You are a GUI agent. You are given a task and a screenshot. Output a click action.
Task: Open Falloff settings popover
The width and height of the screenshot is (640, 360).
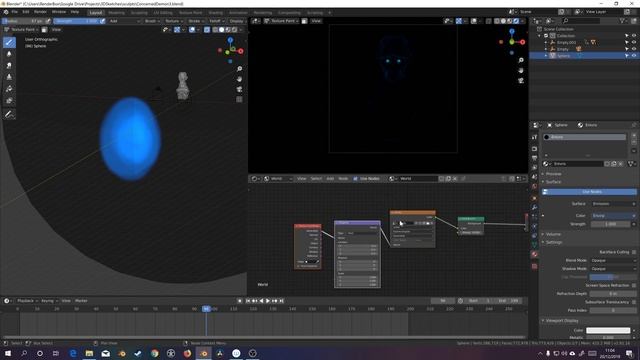(216, 21)
